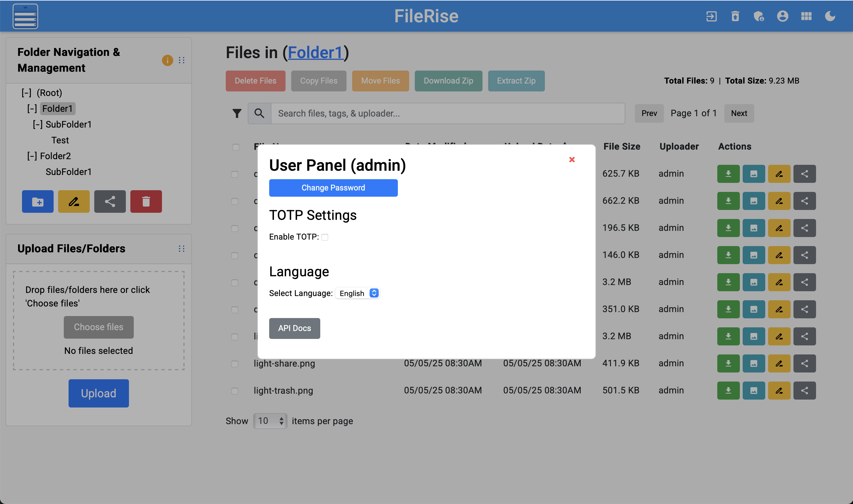Click the create folder icon button
The height and width of the screenshot is (504, 853).
click(38, 201)
